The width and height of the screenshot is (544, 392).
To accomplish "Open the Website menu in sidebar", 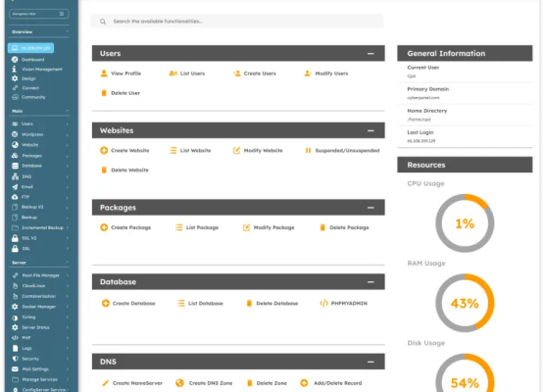I will coord(39,145).
